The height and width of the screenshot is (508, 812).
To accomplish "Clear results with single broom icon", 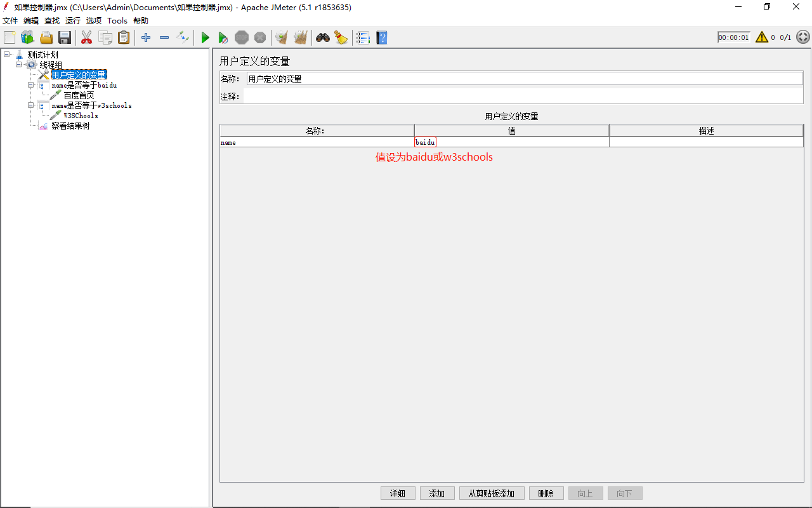I will 282,37.
